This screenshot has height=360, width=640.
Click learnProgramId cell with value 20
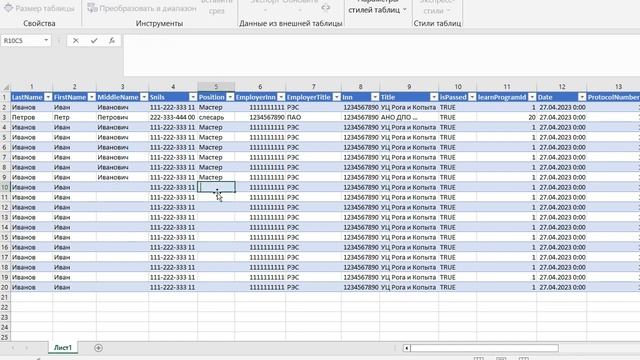point(507,117)
